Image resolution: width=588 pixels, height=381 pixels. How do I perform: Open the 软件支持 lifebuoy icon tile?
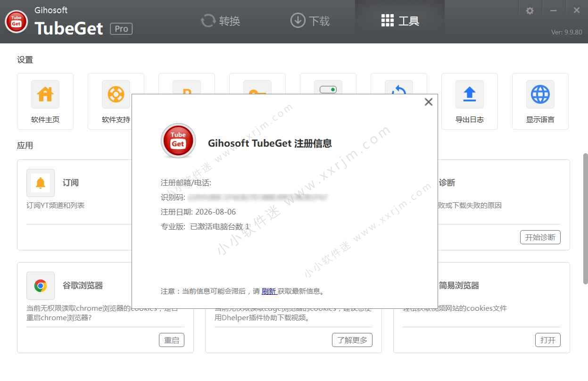click(116, 101)
